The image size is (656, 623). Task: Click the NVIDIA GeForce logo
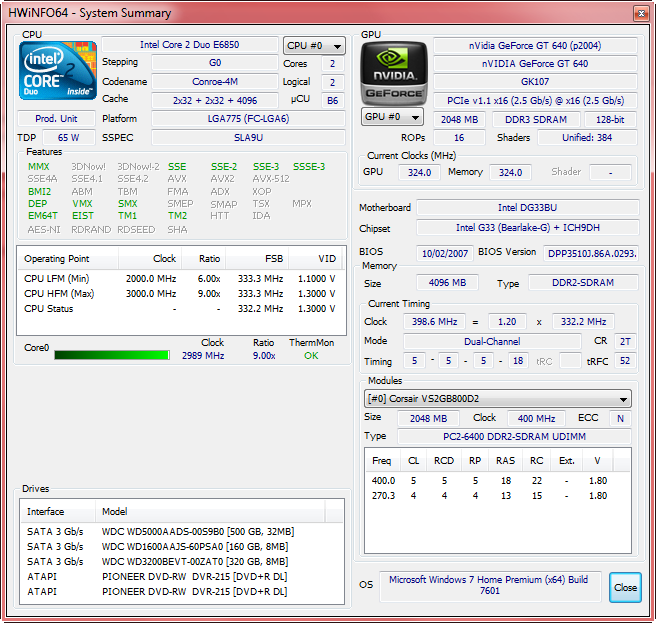394,73
